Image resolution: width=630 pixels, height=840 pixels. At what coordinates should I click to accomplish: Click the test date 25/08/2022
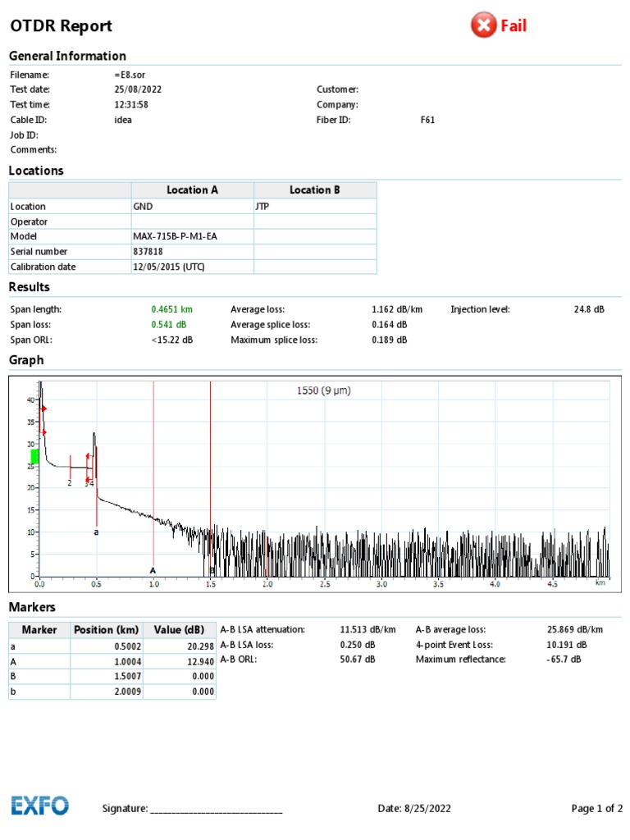tap(138, 89)
